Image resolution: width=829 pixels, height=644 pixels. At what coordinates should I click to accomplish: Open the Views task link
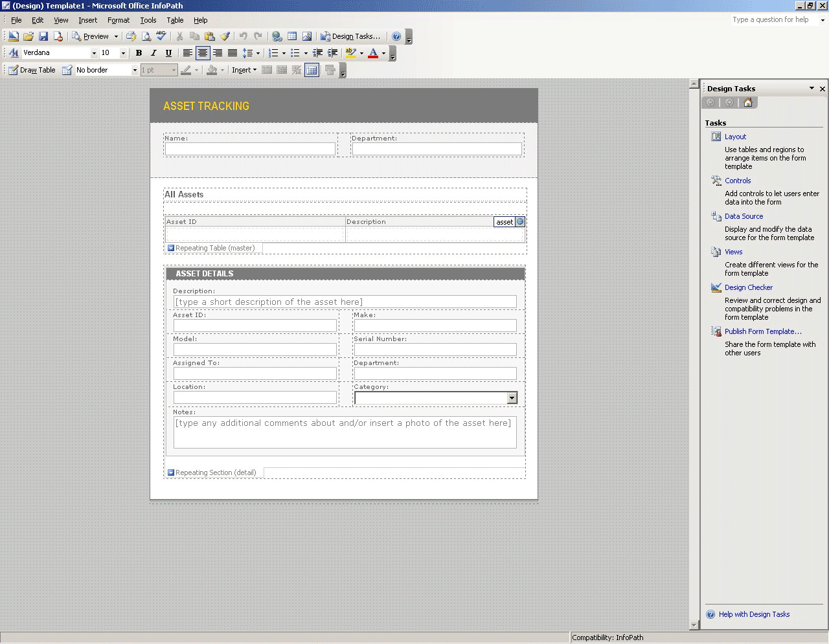[733, 252]
